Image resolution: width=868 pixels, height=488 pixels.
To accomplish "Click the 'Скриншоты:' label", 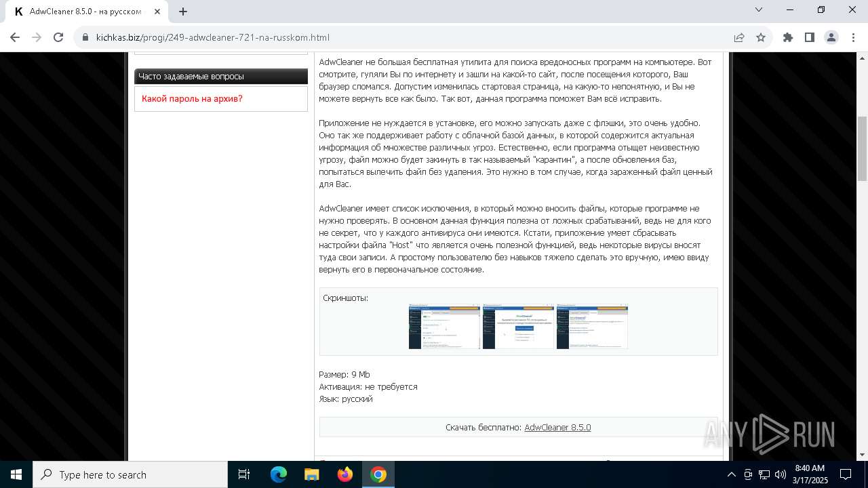I will pyautogui.click(x=345, y=298).
